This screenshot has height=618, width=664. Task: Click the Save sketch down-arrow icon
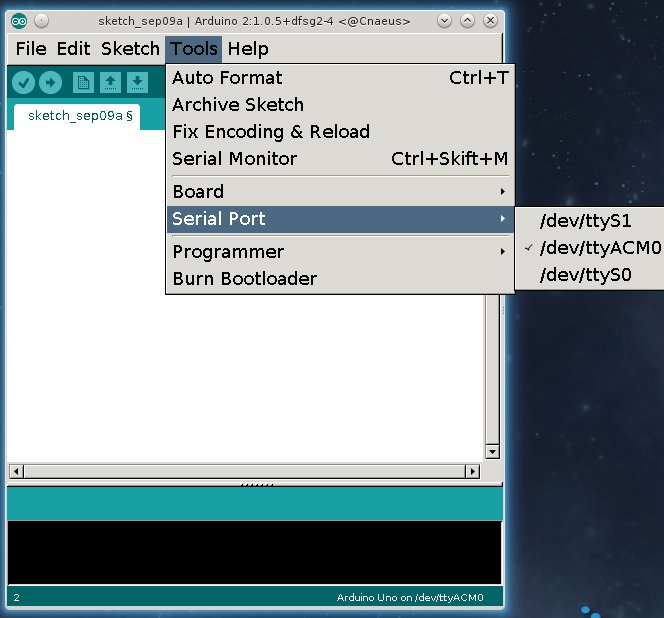coord(137,83)
